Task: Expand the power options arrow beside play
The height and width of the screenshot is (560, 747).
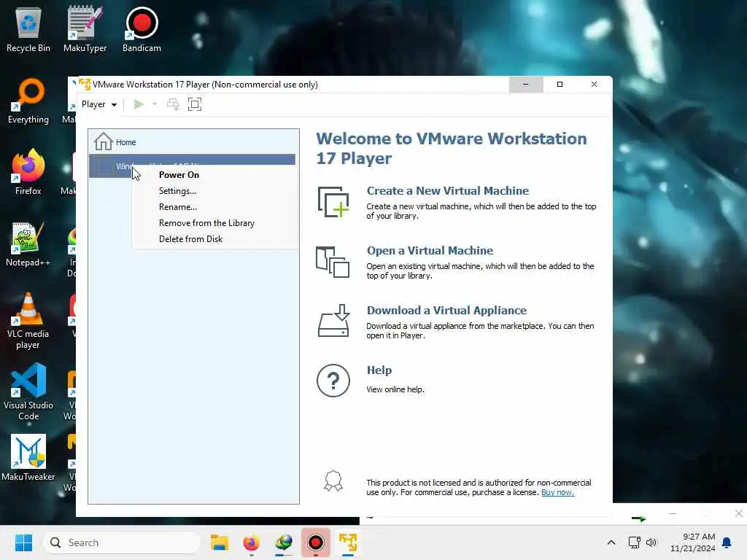Action: [155, 104]
